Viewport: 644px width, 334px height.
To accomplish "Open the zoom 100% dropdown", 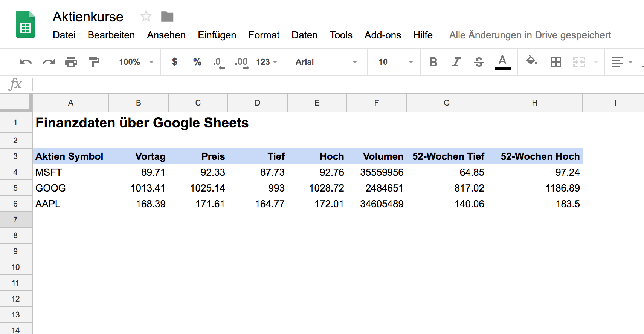I will coord(136,62).
